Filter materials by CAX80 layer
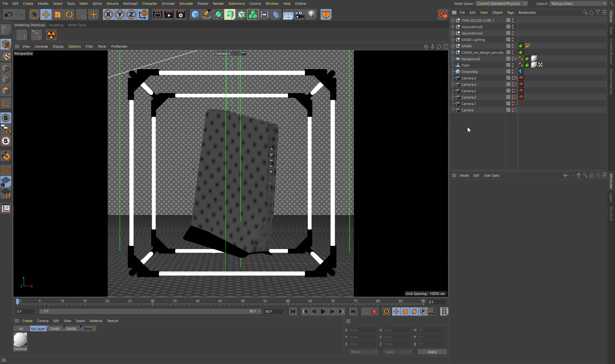 coord(54,329)
